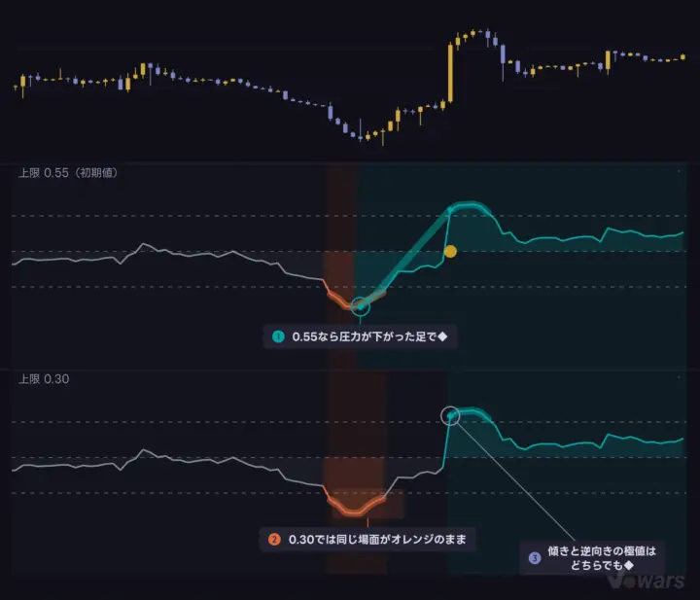
Task: Click the teal circled diamond at oscillator low
Action: point(361,306)
